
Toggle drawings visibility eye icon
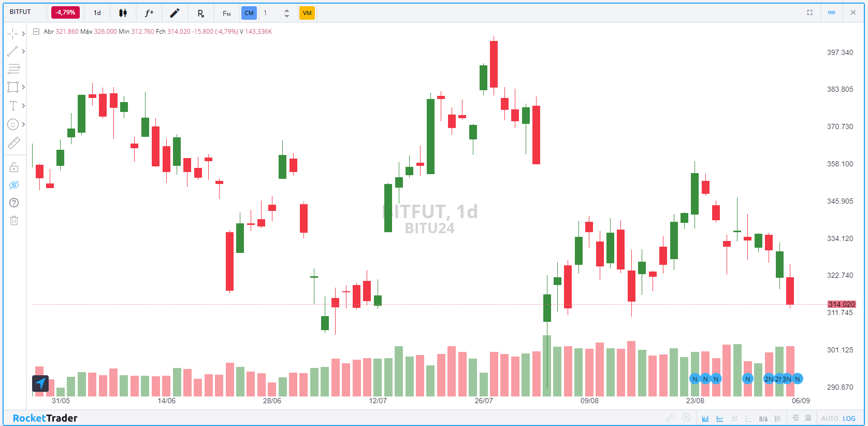(x=14, y=185)
